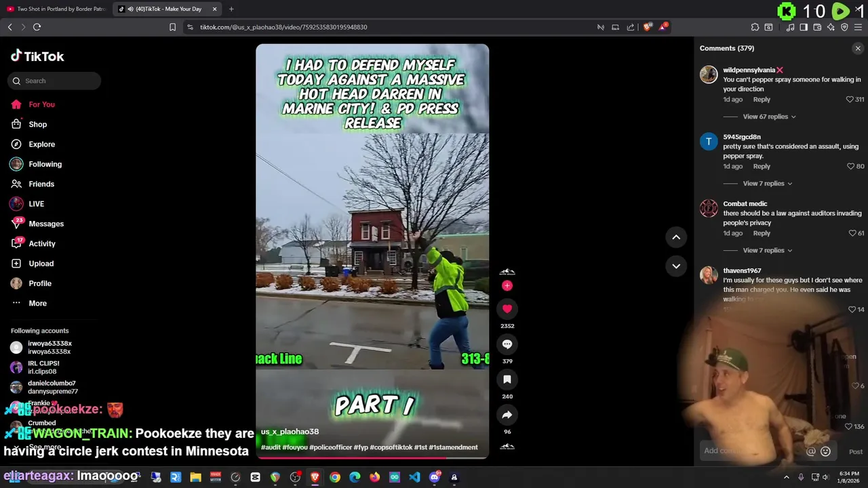The width and height of the screenshot is (868, 488).
Task: Expand View 7 replies under 5945rgcd8n
Action: pos(767,184)
